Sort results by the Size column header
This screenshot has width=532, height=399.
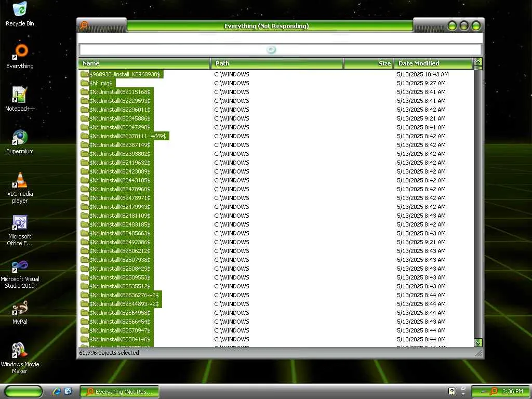pos(369,63)
